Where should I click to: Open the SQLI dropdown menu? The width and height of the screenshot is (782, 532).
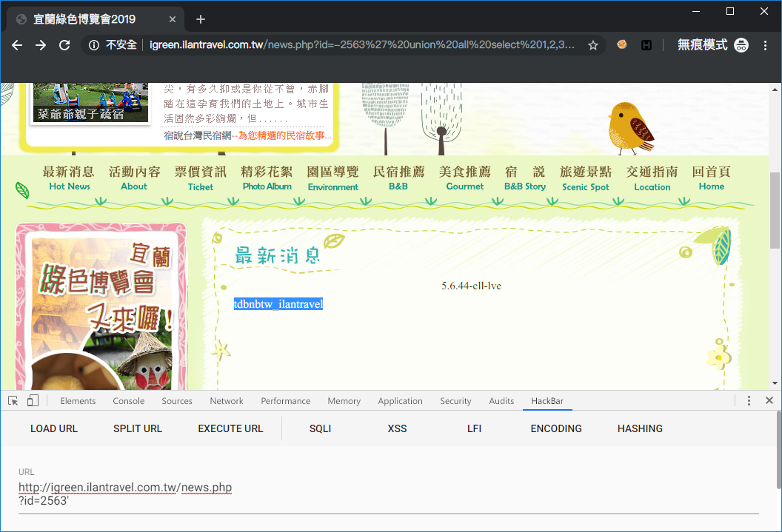(320, 428)
